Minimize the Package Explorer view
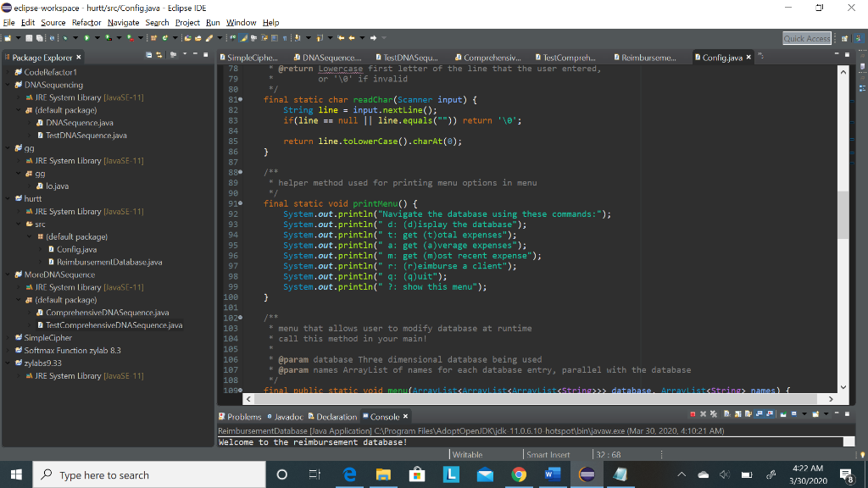 pyautogui.click(x=196, y=54)
